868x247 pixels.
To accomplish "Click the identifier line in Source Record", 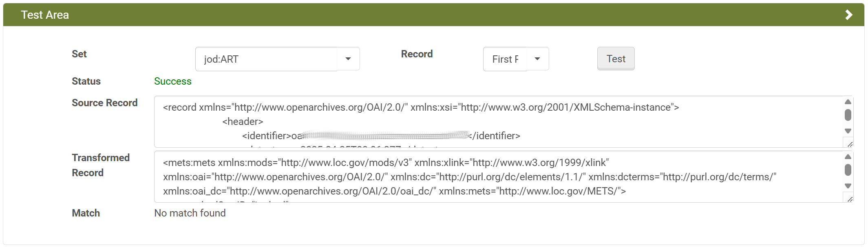I will [x=381, y=136].
